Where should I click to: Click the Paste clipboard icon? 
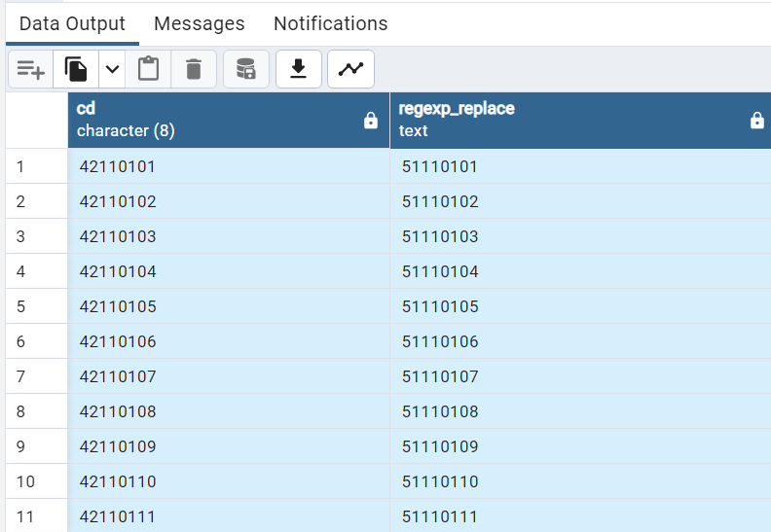pos(148,69)
